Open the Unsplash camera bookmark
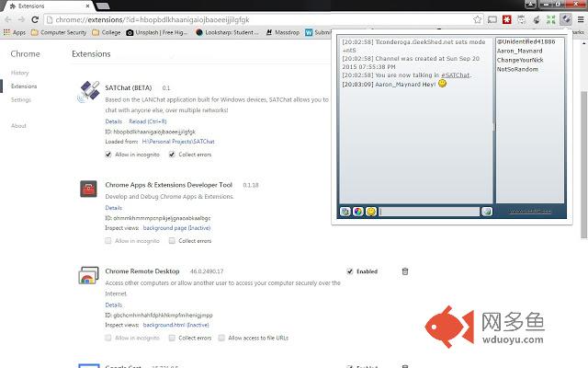Screen dimensions: 588x368 (157, 33)
